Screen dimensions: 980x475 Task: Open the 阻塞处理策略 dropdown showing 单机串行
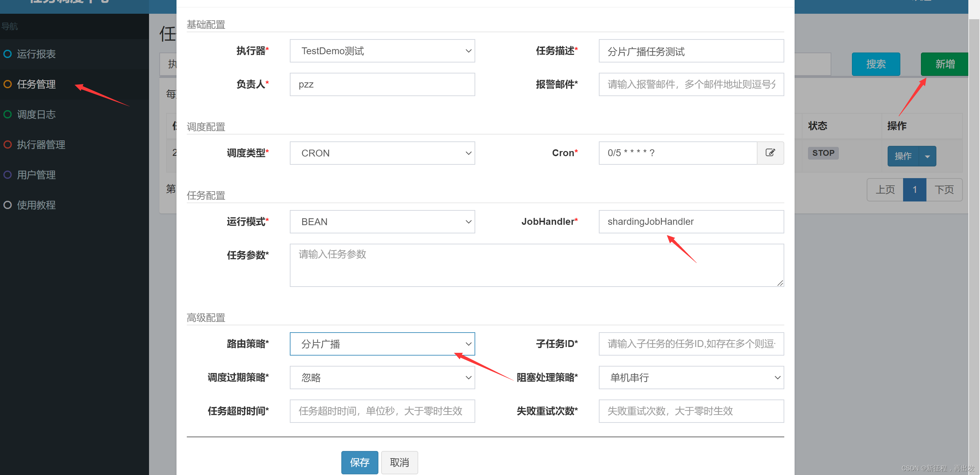(x=691, y=378)
